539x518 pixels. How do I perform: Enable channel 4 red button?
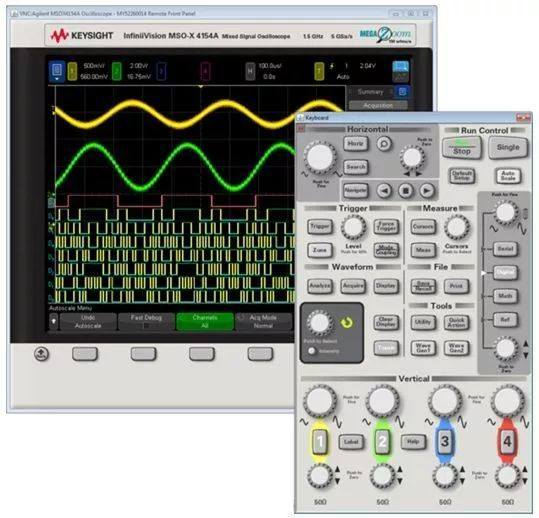[507, 441]
